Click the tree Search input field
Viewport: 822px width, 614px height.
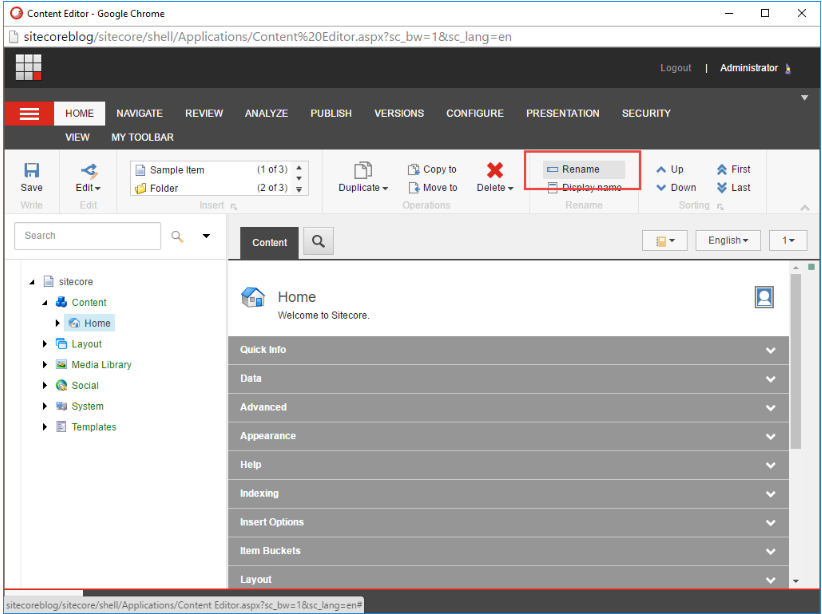[x=88, y=235]
